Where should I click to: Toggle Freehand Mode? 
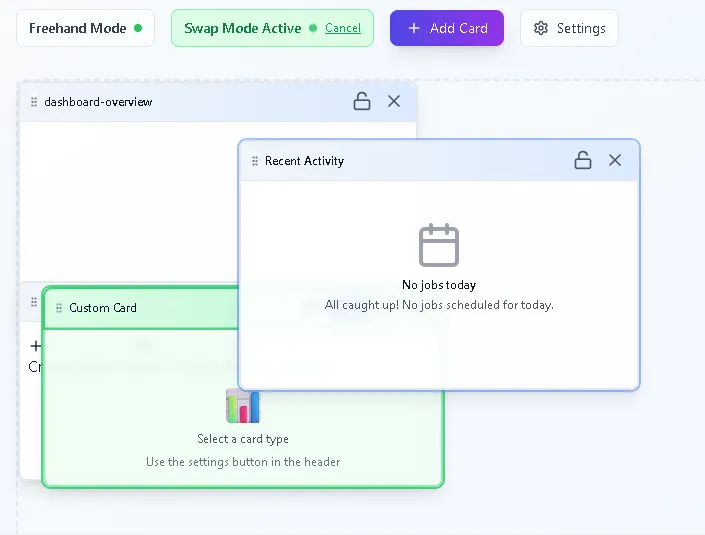click(85, 28)
